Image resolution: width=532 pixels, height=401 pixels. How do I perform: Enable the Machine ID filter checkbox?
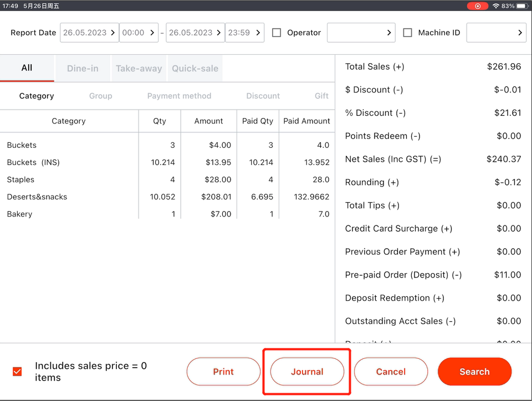(x=408, y=33)
